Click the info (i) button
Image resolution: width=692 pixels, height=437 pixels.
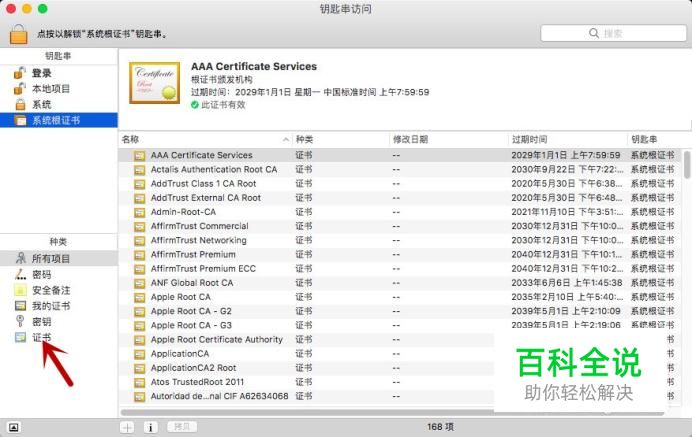150,427
